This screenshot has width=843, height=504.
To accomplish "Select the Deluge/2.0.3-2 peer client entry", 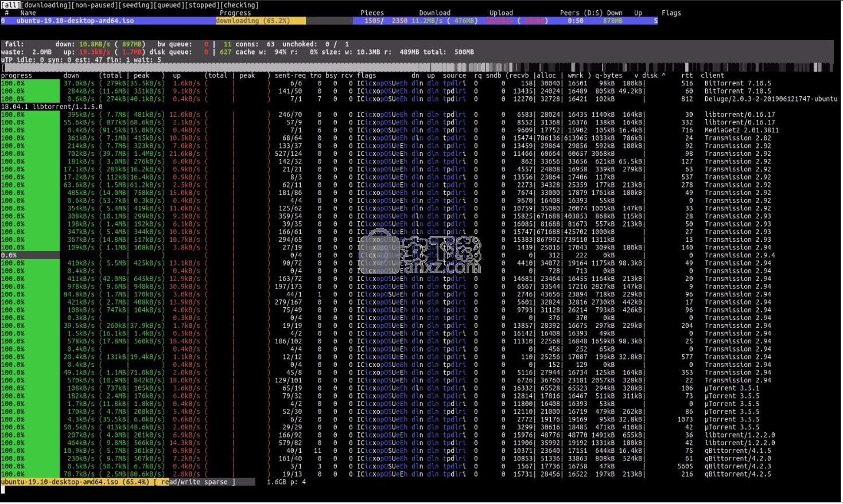I will 771,99.
